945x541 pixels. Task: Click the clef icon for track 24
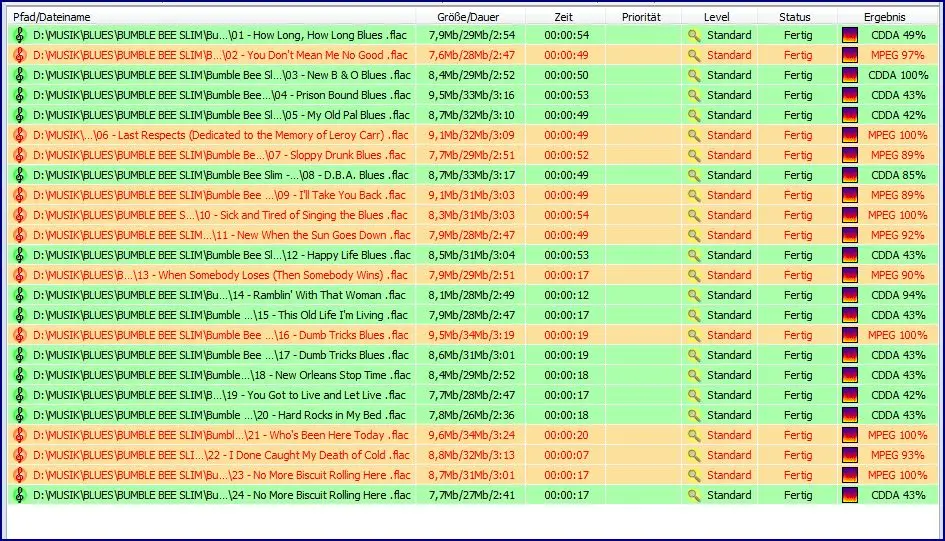(19, 495)
